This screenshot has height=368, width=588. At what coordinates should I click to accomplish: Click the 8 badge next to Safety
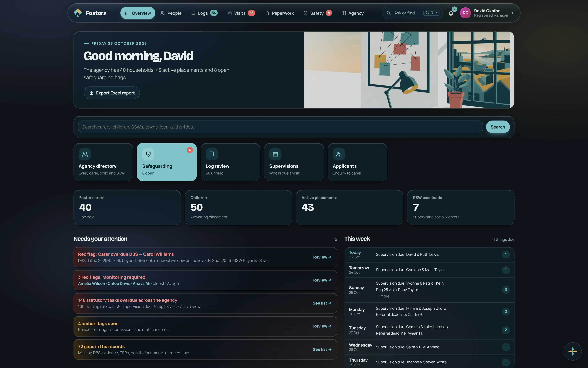click(x=329, y=13)
